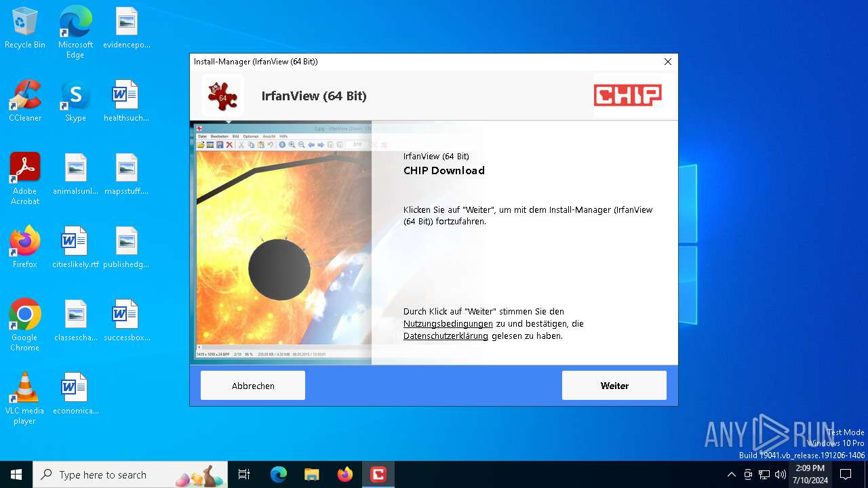This screenshot has width=868, height=488.
Task: Click the network tray icon
Action: pos(764,474)
